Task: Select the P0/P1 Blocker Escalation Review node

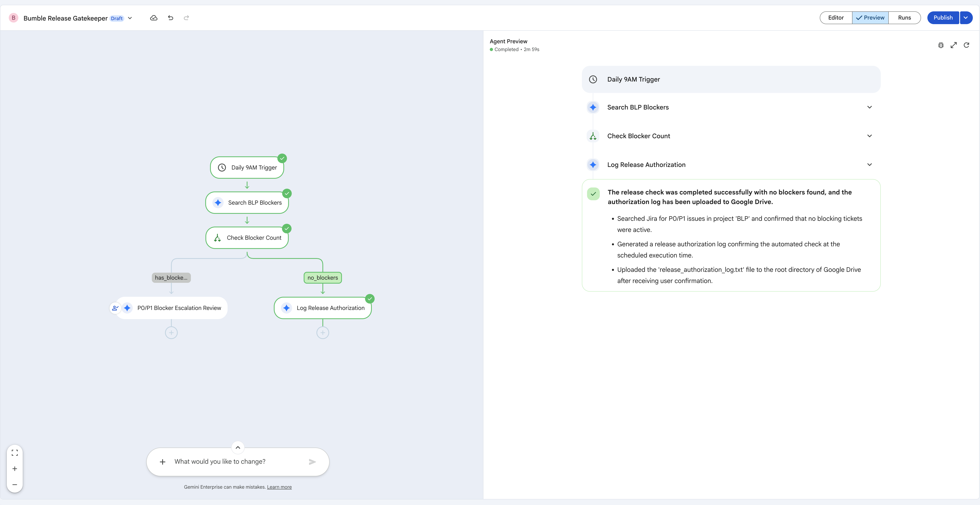Action: click(x=171, y=308)
